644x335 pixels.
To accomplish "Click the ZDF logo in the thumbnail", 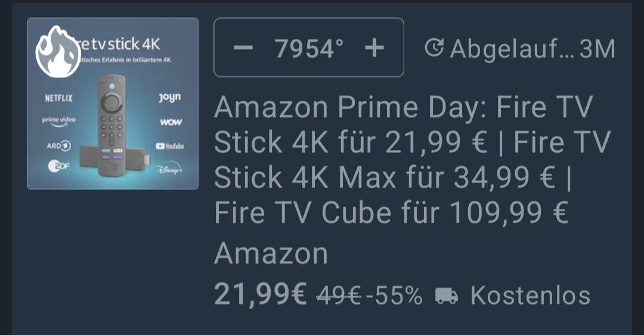I will click(58, 166).
